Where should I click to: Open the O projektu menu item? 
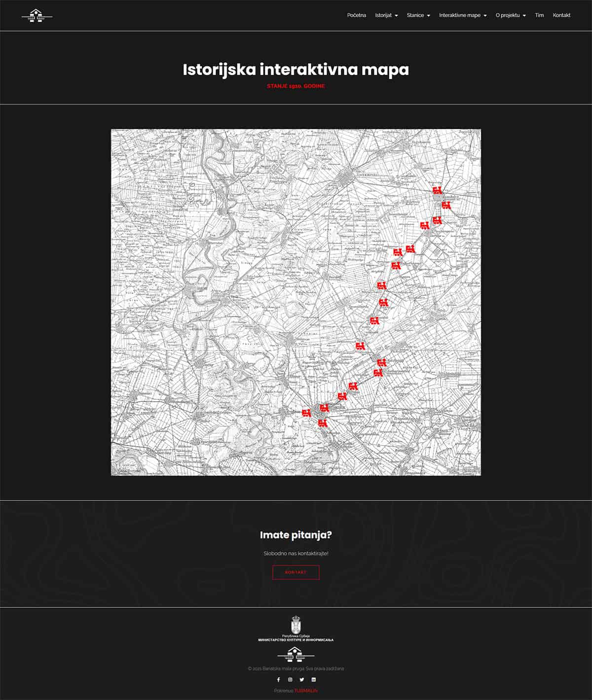pos(508,15)
